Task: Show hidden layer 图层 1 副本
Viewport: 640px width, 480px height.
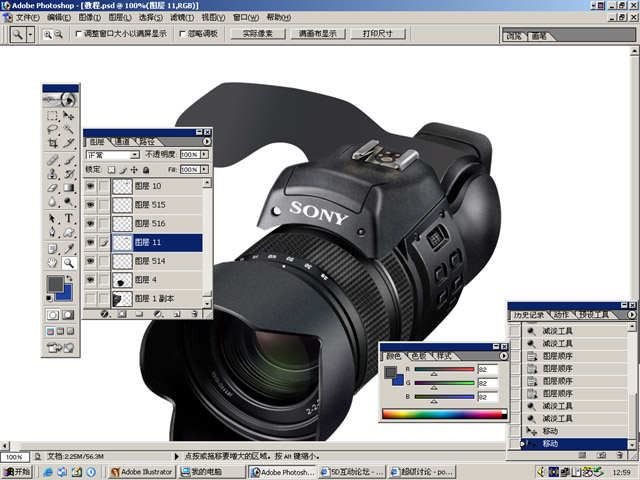Action: 90,298
